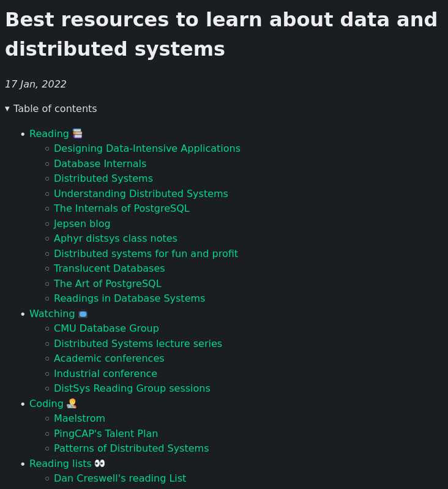Go to Dan Creswell's reading List
448x489 pixels.
click(x=120, y=478)
